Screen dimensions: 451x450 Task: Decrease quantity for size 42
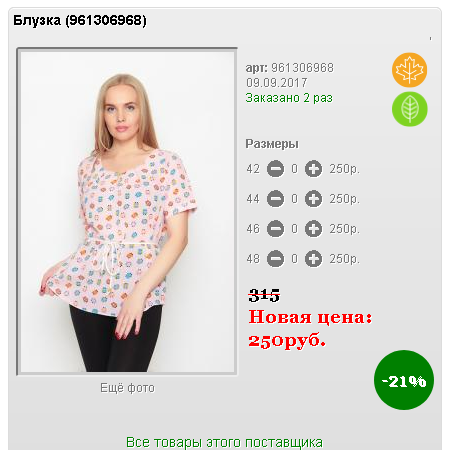(x=275, y=169)
